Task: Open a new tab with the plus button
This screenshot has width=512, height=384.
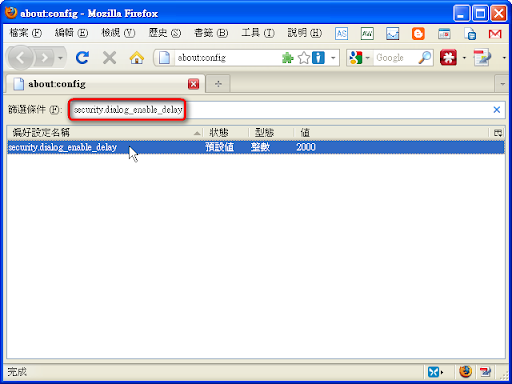Action: click(218, 84)
